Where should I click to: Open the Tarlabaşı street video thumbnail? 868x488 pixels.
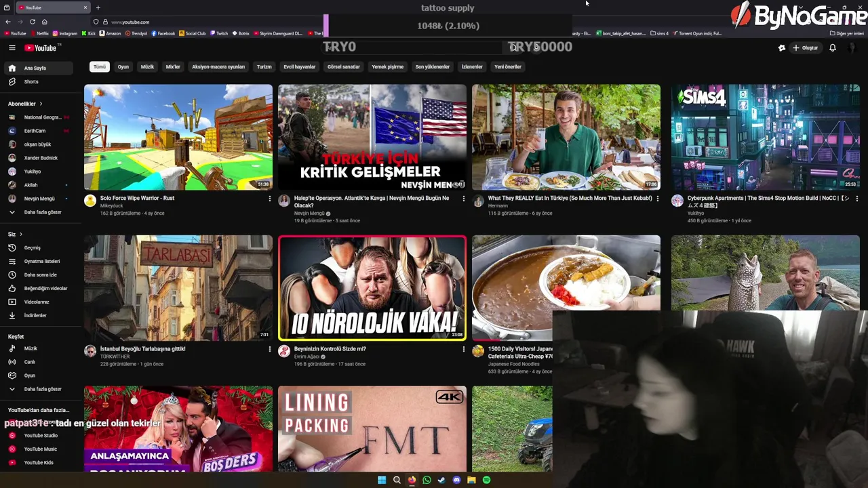click(178, 288)
